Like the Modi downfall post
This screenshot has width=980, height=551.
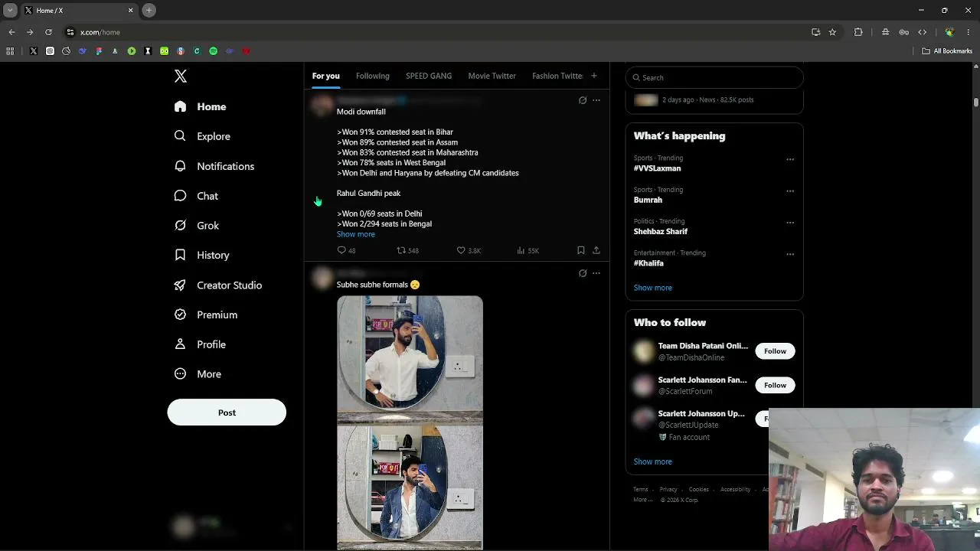469,250
